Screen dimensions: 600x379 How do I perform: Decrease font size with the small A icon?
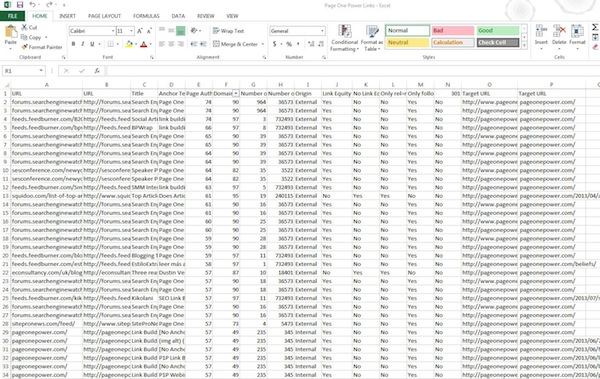click(x=149, y=31)
